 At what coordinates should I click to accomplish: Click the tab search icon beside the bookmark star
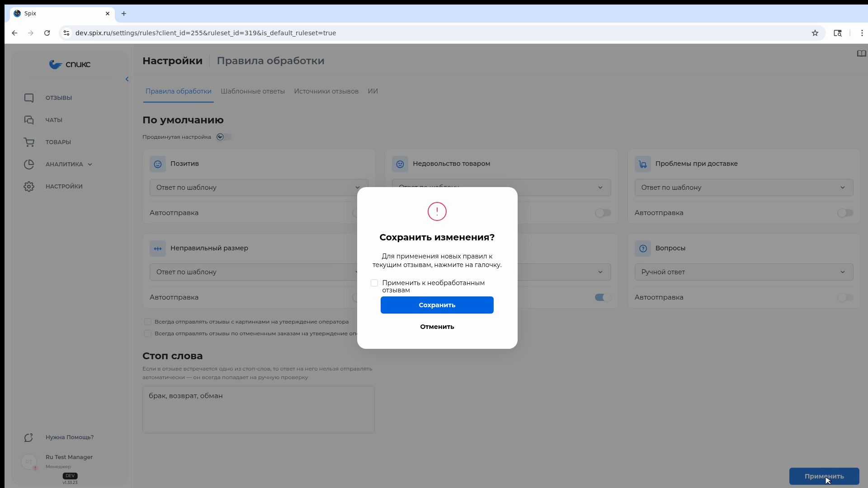(838, 33)
